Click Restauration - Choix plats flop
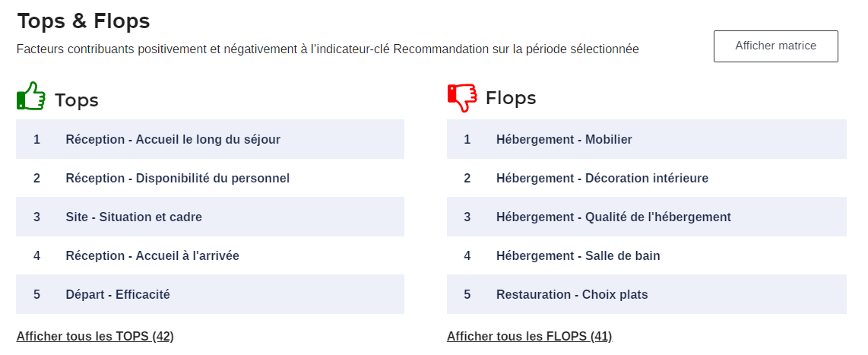The width and height of the screenshot is (868, 355). (x=572, y=294)
